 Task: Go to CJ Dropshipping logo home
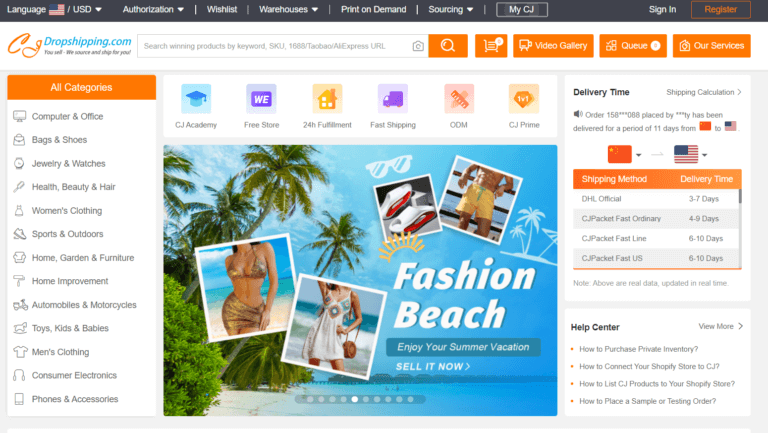(x=70, y=46)
